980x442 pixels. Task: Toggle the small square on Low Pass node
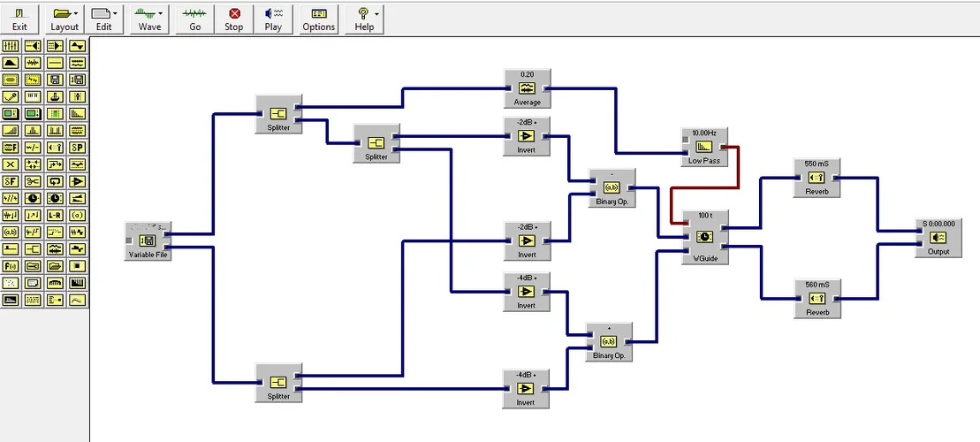(x=686, y=139)
